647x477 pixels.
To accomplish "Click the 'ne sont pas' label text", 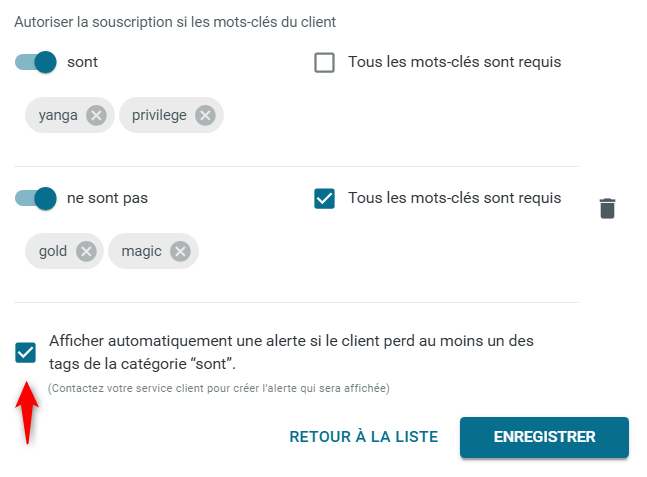I will [107, 198].
